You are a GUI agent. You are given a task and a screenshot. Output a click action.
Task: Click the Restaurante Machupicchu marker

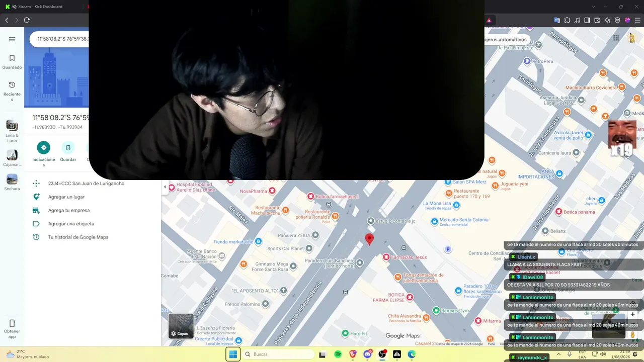(x=286, y=210)
